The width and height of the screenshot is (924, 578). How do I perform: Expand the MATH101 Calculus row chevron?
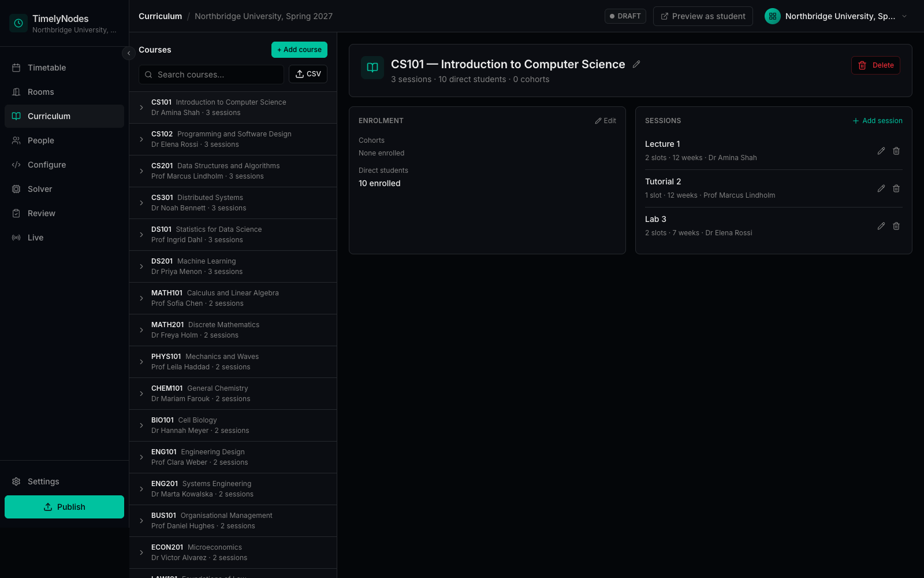[x=141, y=298]
